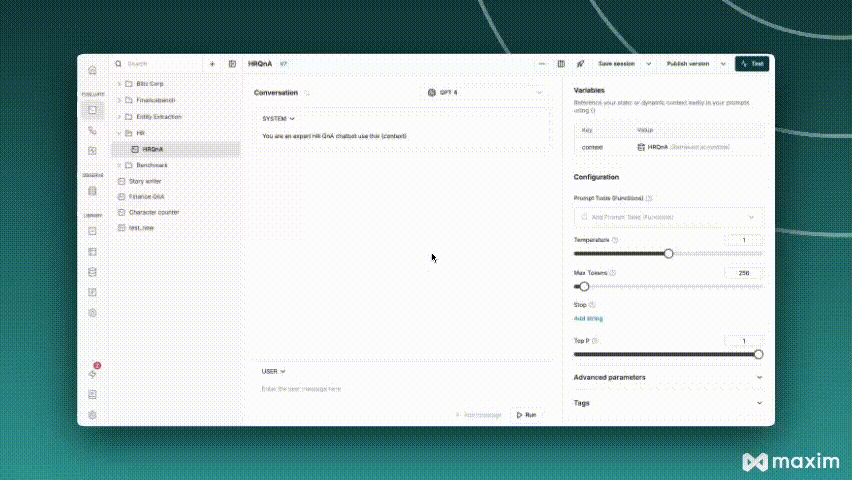Open the SYSTEM role dropdown
852x480 pixels.
tap(278, 119)
